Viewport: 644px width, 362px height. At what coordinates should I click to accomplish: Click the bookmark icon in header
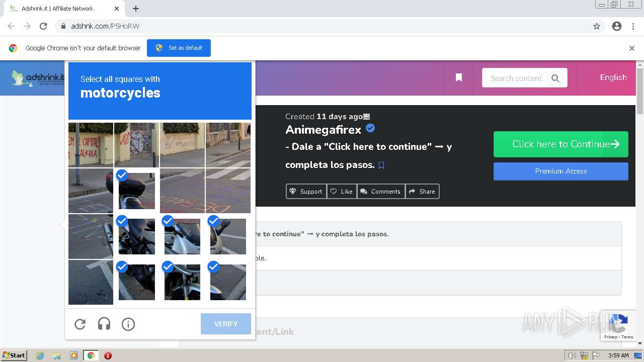(x=459, y=77)
